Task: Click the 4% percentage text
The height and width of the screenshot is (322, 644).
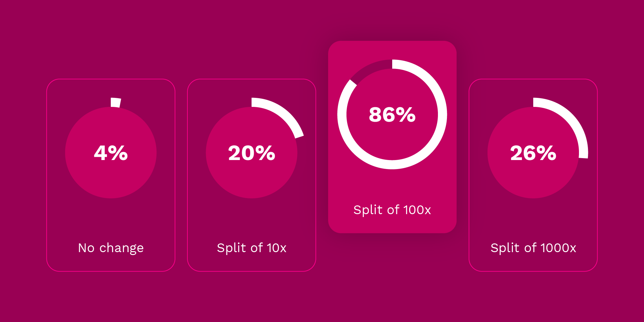Action: pyautogui.click(x=111, y=153)
